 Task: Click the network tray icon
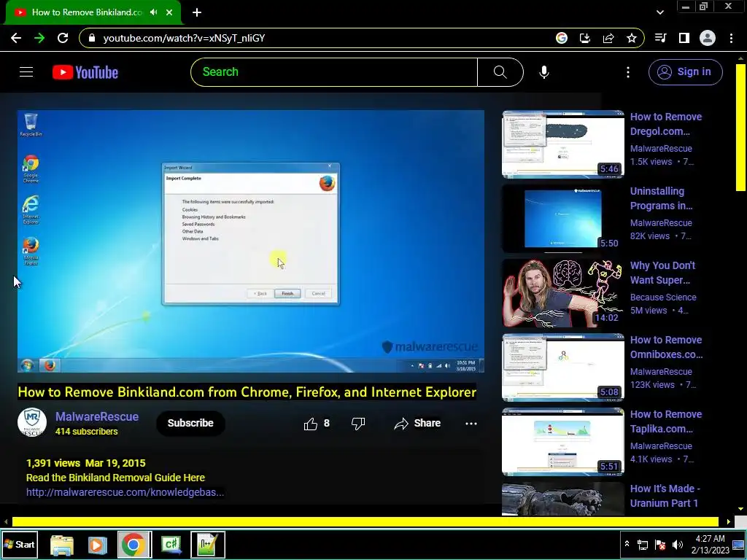pos(643,545)
